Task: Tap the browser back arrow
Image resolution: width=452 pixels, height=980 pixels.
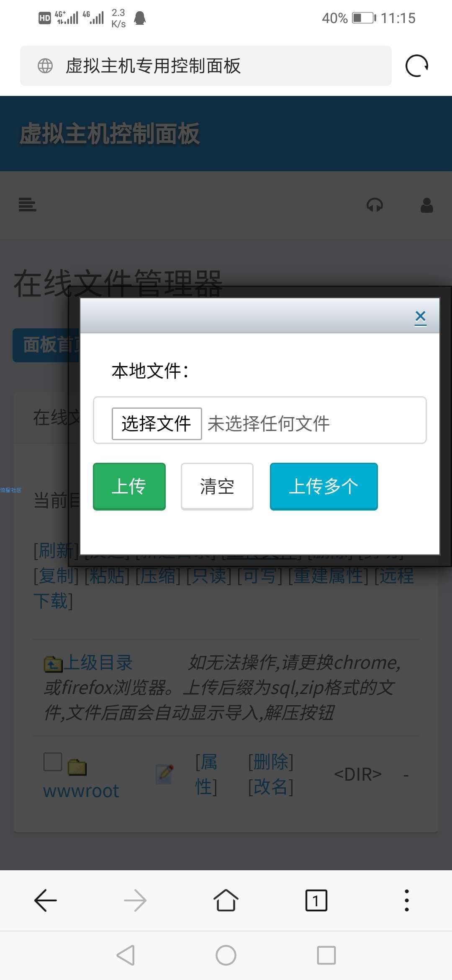Action: click(x=45, y=900)
